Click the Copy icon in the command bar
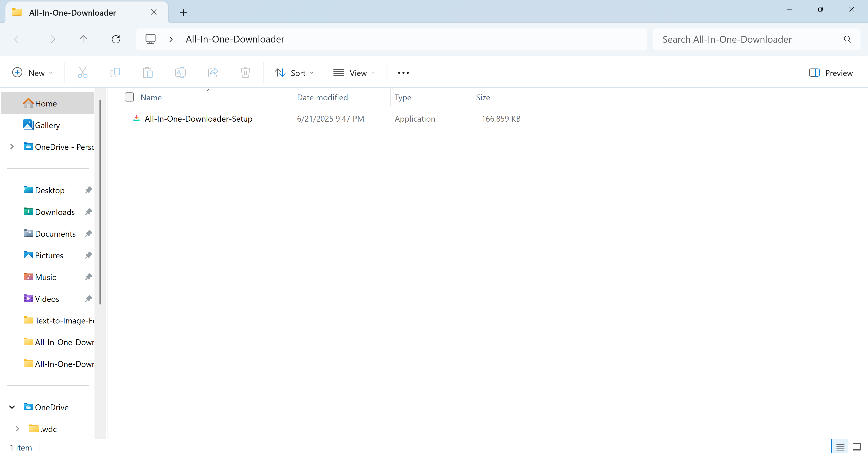 tap(115, 73)
